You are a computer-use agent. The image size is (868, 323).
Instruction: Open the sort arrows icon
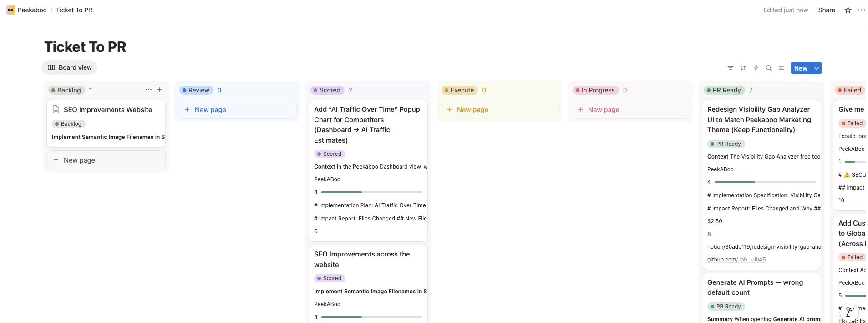pos(743,68)
